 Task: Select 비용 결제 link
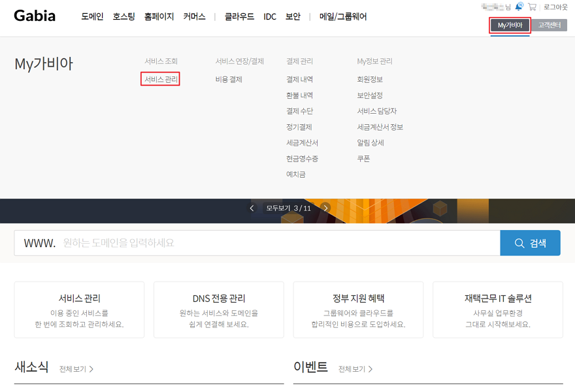[x=229, y=79]
